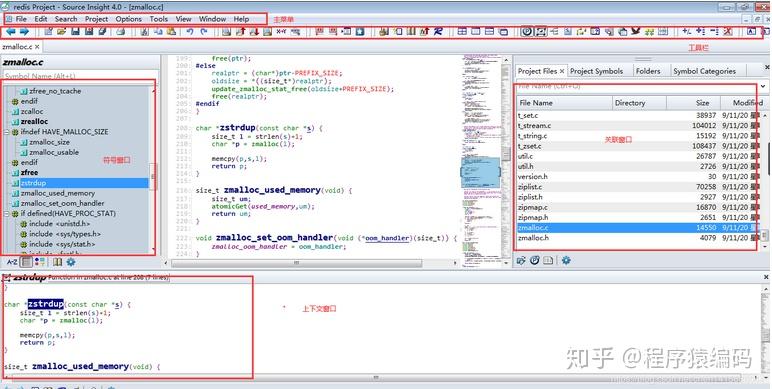Click the Search Forward red down-arrow icon
This screenshot has height=389, width=772.
[254, 32]
